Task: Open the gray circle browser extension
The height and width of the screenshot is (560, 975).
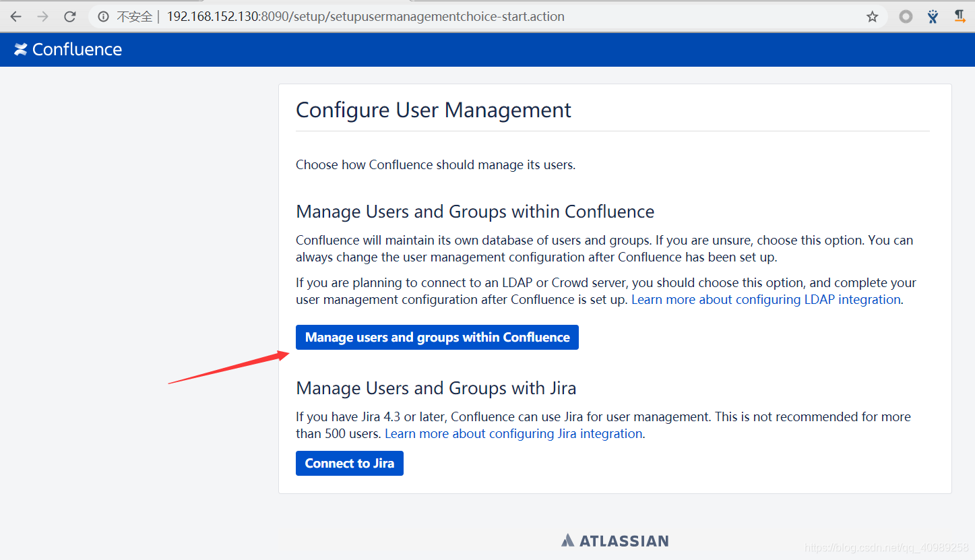Action: 906,17
